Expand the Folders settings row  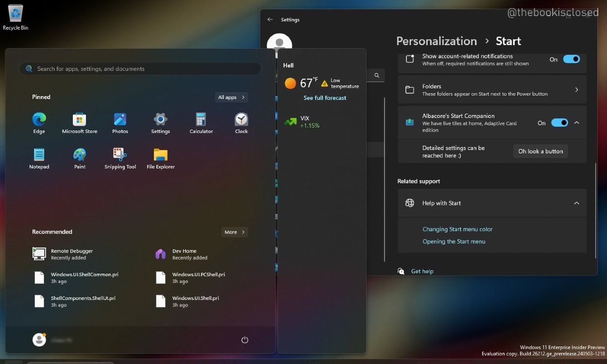click(x=576, y=89)
